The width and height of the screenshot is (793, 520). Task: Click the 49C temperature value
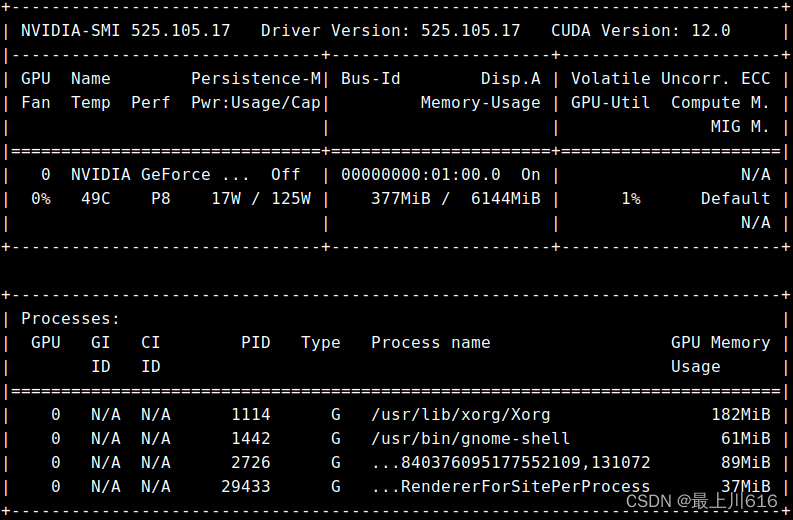tap(96, 198)
